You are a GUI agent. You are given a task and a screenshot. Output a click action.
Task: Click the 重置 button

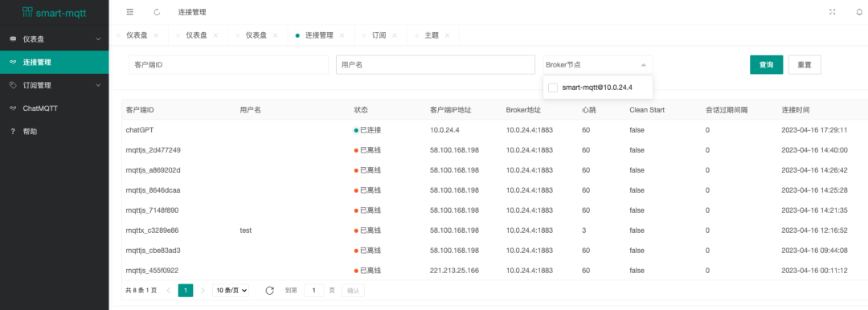tap(805, 65)
